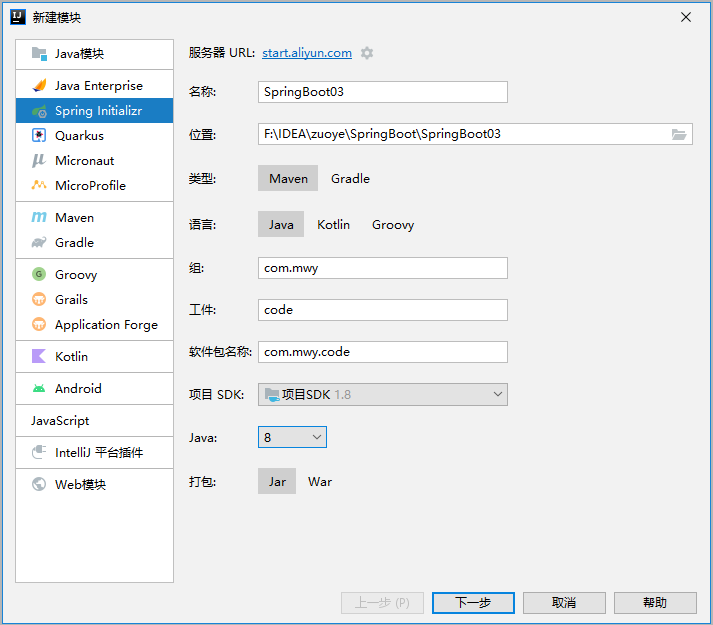Click the 工件 field with code

tap(383, 310)
